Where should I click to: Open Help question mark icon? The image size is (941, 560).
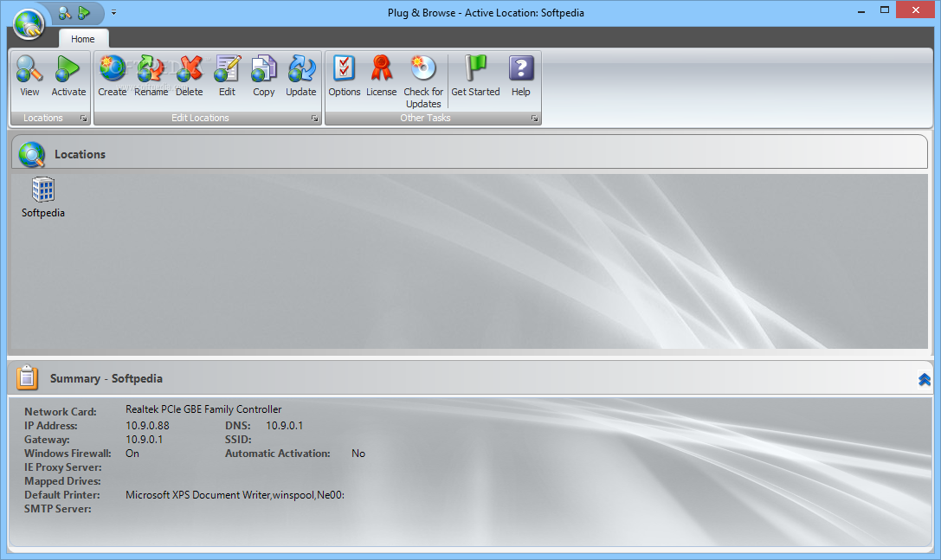tap(521, 68)
